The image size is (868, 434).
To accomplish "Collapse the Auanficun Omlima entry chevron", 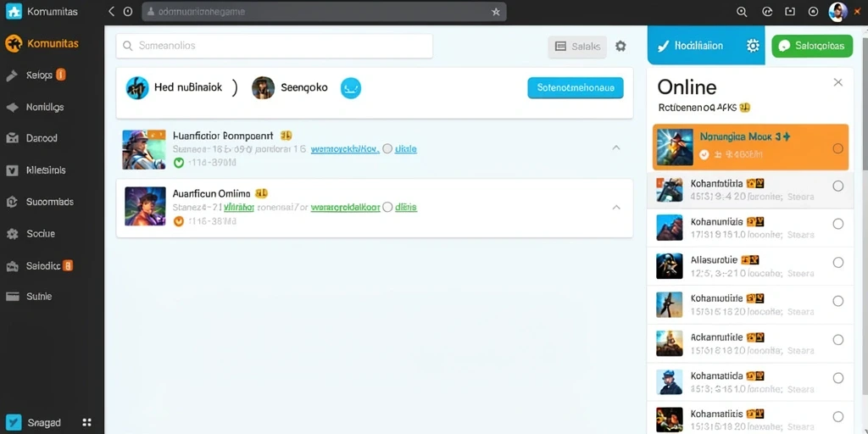I will [616, 207].
